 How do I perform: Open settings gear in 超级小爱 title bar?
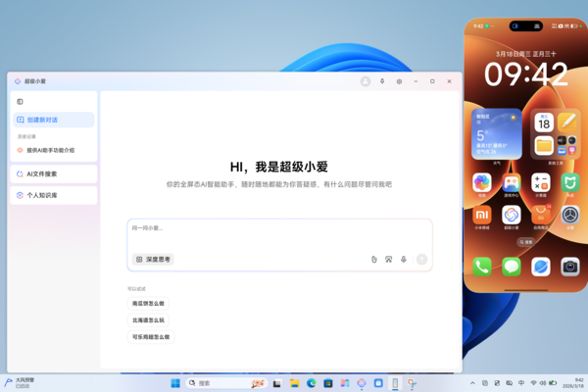(399, 81)
